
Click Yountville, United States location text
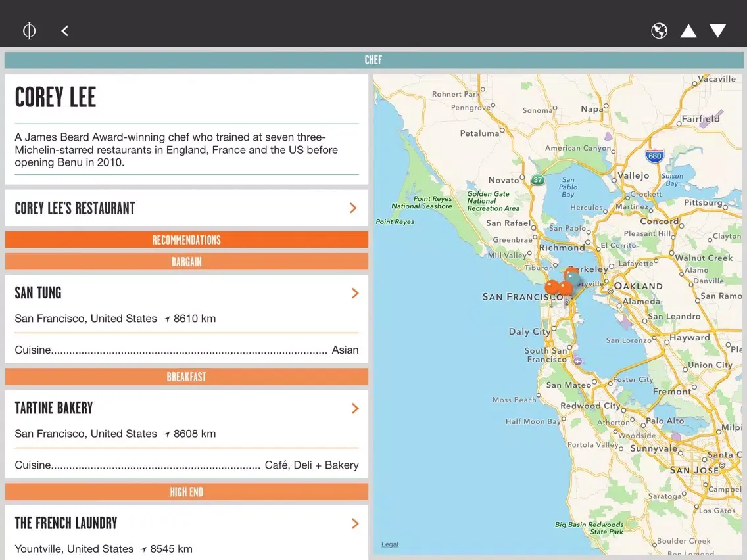click(x=74, y=549)
